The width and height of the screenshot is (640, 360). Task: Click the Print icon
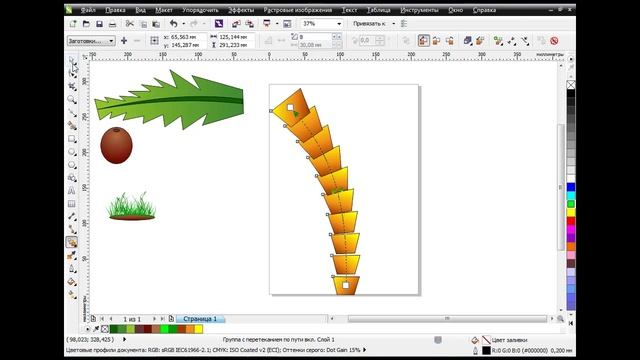tap(112, 24)
